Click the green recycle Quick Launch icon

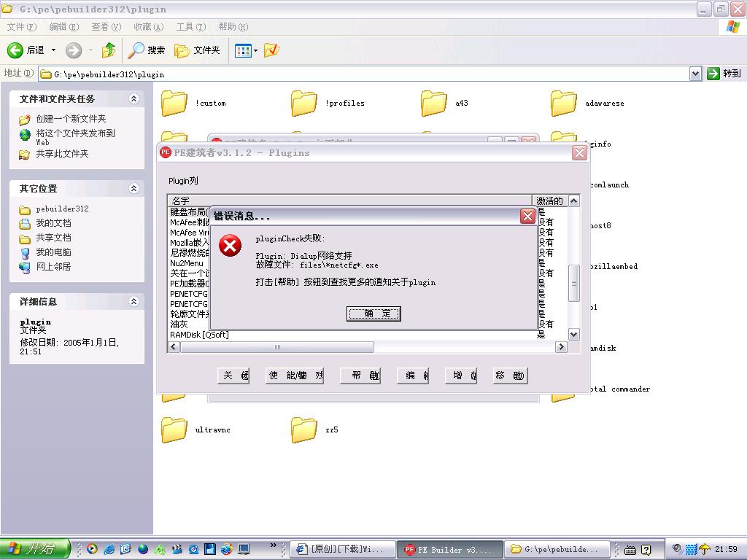tap(160, 549)
